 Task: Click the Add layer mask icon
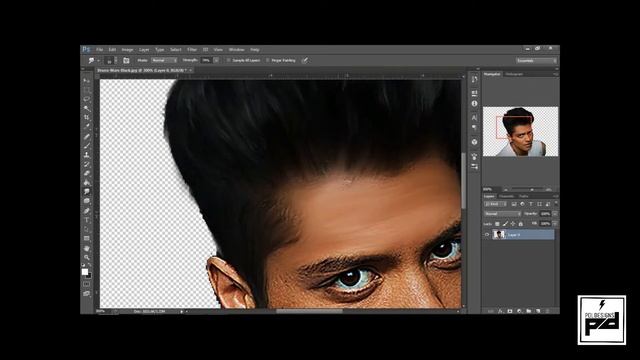[510, 311]
